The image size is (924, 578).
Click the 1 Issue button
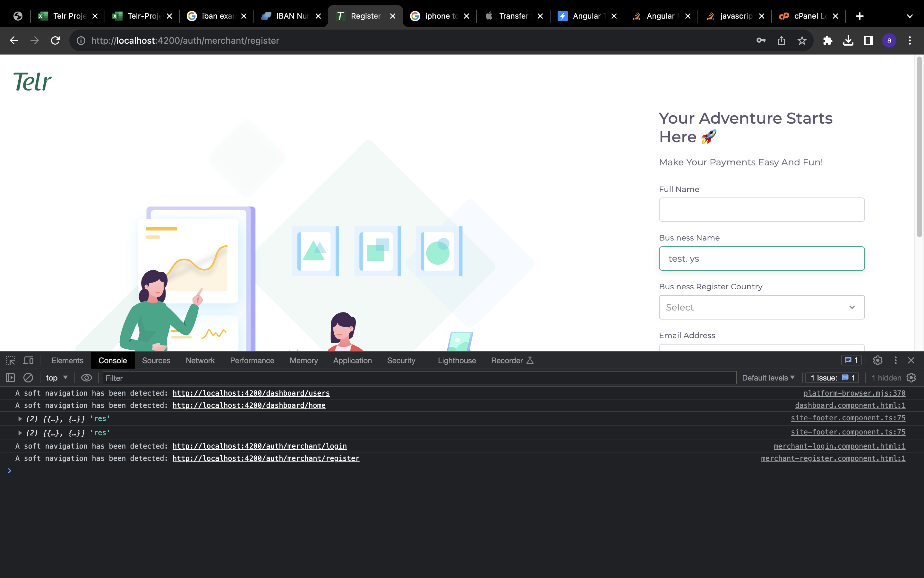832,378
